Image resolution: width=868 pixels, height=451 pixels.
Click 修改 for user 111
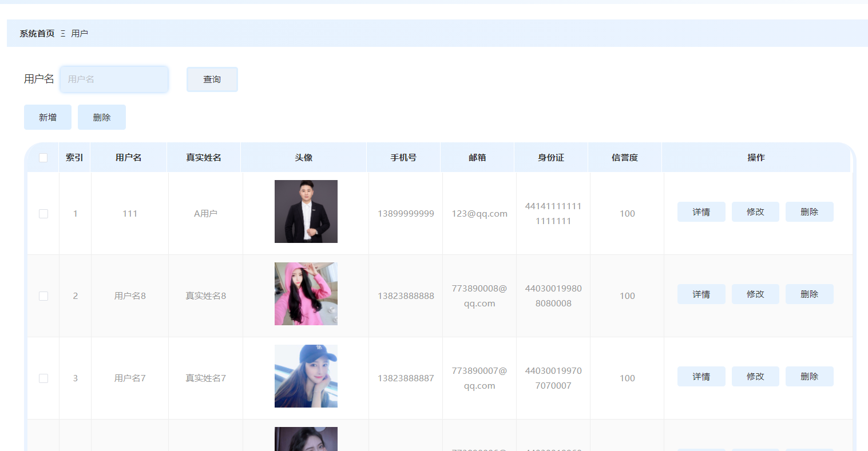755,212
